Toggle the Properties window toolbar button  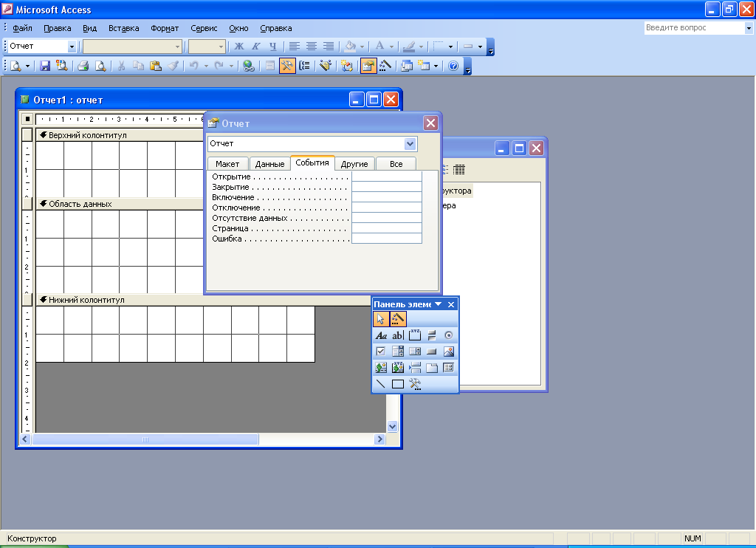click(368, 66)
